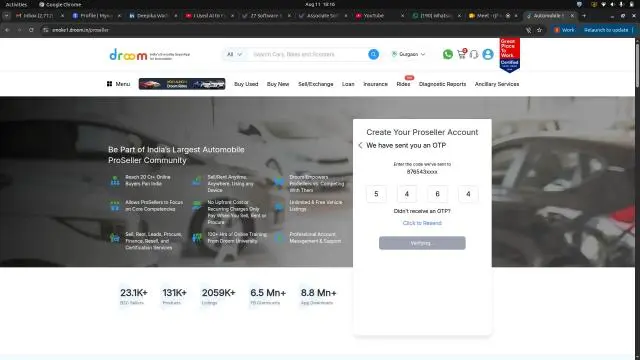The width and height of the screenshot is (640, 360).
Task: Click the Create Your Proseller Account heading
Action: tap(422, 132)
